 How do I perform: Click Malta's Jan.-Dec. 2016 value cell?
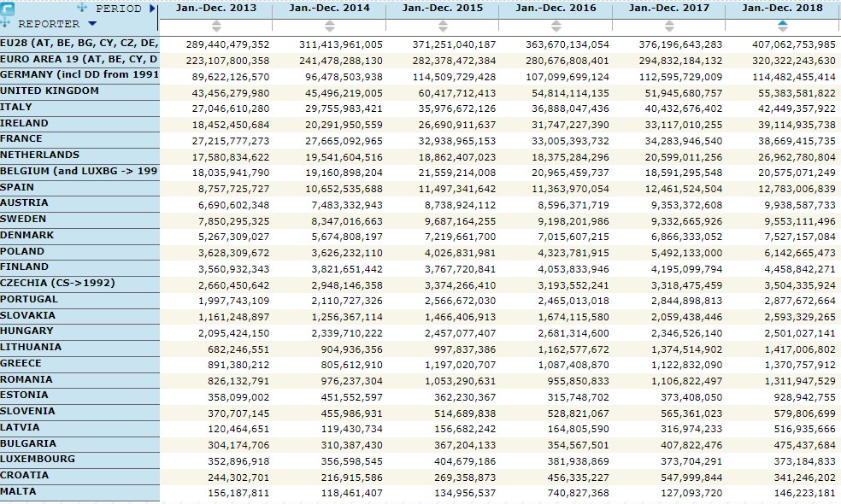(573, 493)
